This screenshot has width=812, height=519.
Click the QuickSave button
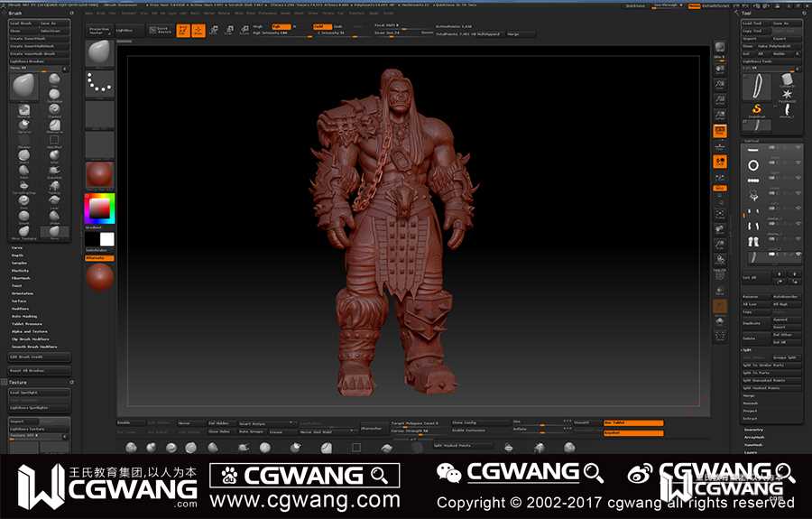[635, 5]
